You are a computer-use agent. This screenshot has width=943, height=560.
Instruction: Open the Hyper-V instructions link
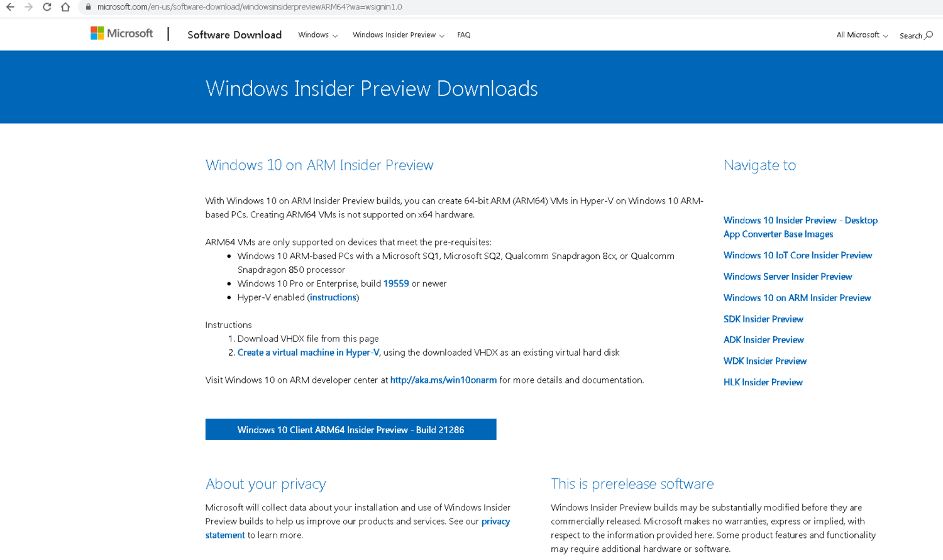click(x=333, y=297)
